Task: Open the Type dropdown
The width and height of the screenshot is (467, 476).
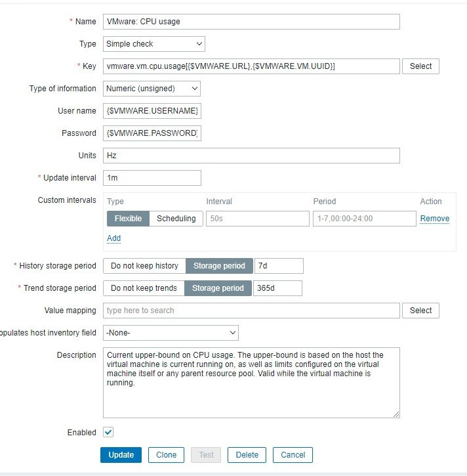Action: pos(154,44)
